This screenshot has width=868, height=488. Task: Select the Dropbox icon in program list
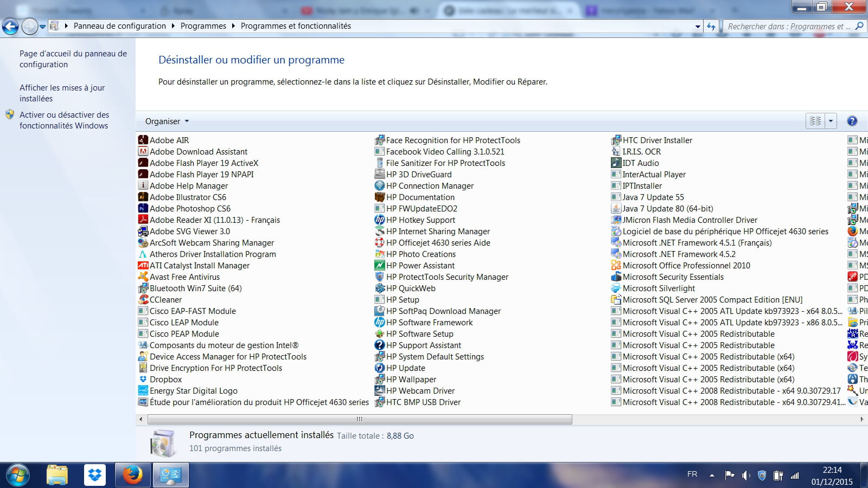coord(143,379)
